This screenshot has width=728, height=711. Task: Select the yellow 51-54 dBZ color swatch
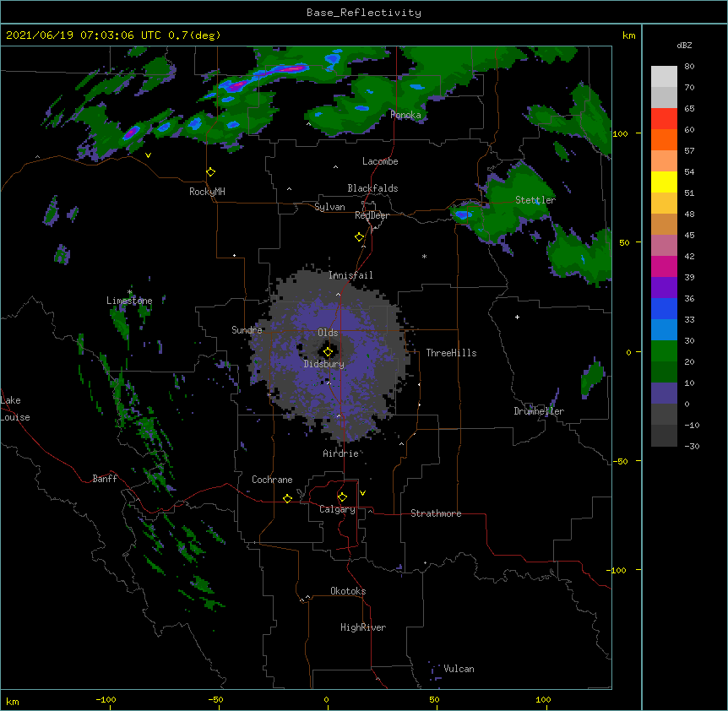(x=664, y=182)
